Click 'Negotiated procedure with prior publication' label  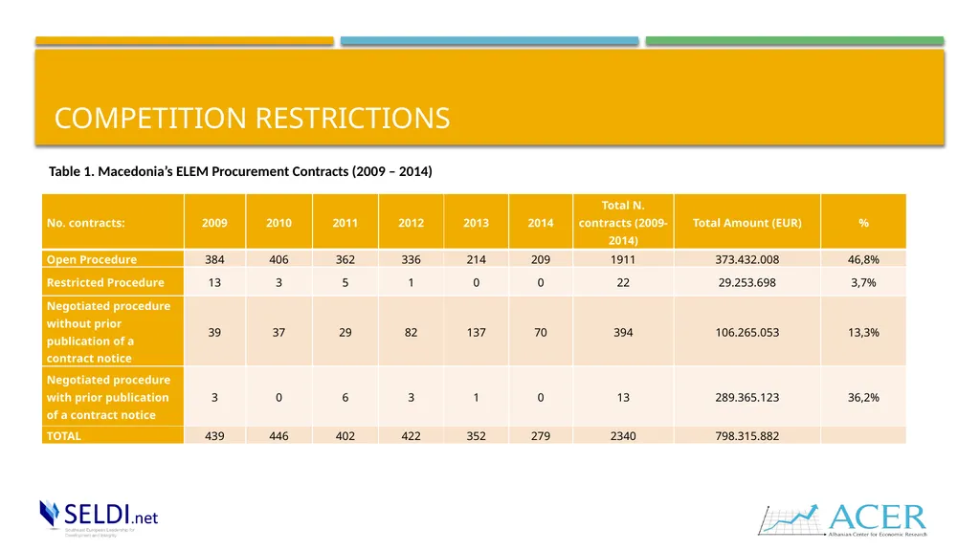pos(113,396)
